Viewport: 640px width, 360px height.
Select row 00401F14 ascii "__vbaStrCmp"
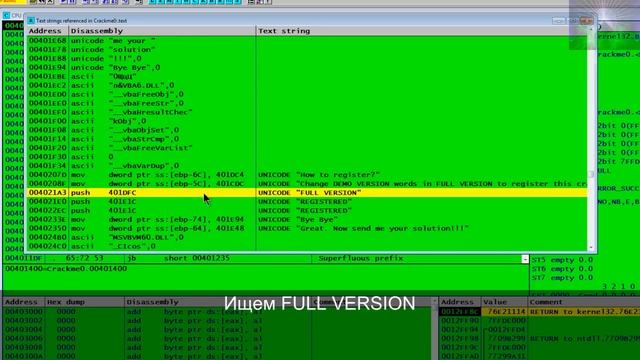[307, 139]
